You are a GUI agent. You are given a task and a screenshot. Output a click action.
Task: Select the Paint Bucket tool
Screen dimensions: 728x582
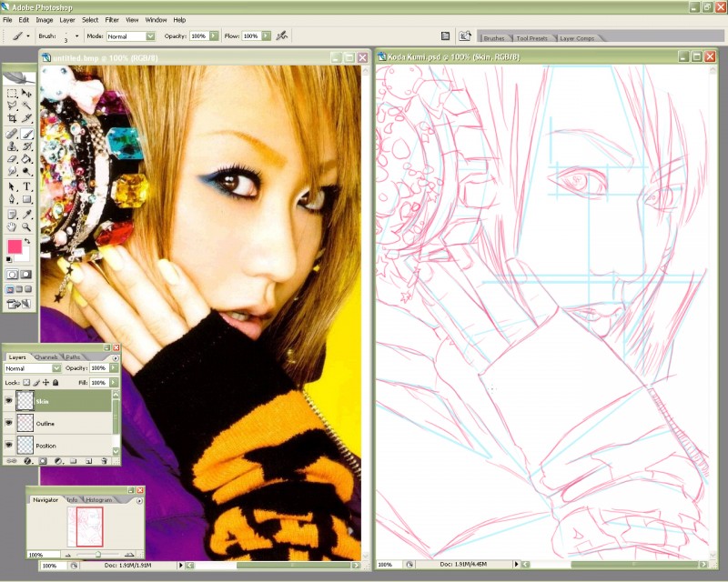tap(26, 159)
